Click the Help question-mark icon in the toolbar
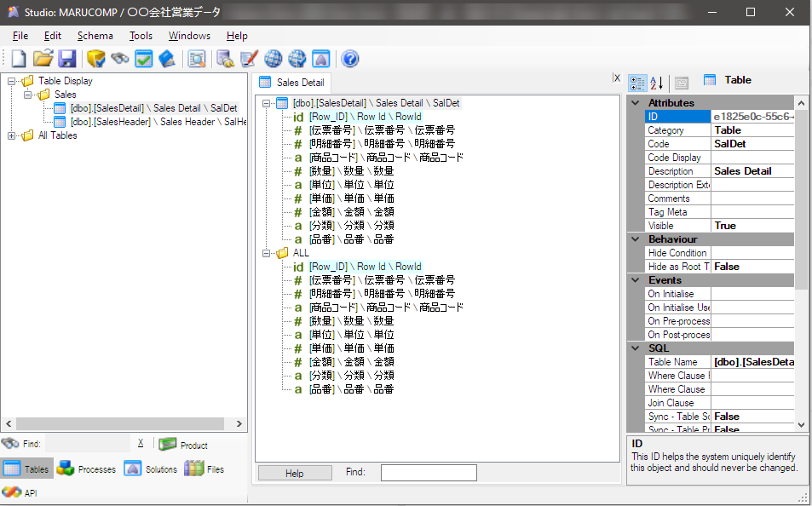 (349, 59)
